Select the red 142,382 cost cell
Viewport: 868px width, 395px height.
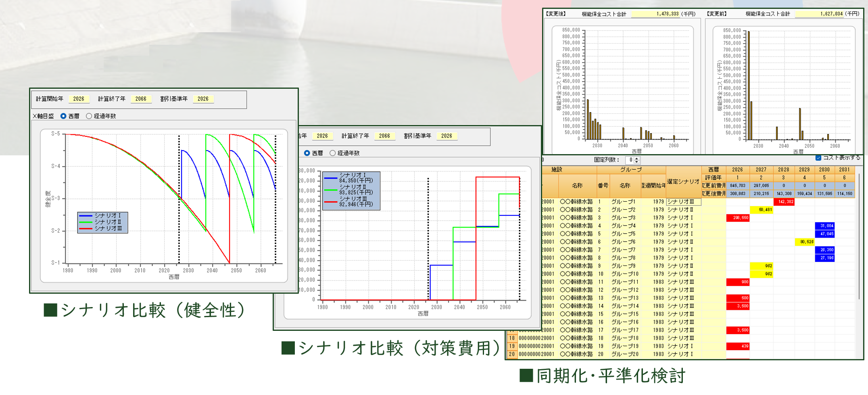tap(784, 202)
